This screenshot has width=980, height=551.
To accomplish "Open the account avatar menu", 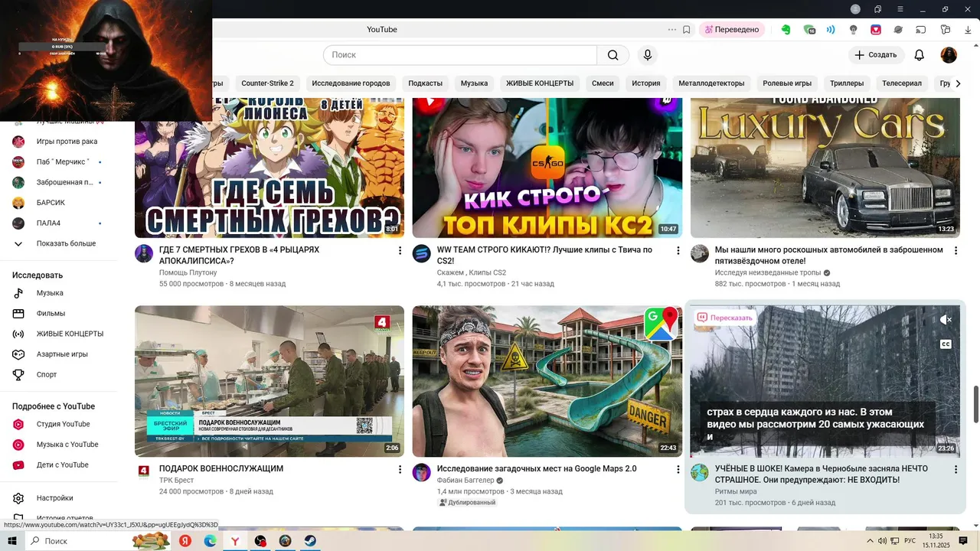I will point(949,55).
